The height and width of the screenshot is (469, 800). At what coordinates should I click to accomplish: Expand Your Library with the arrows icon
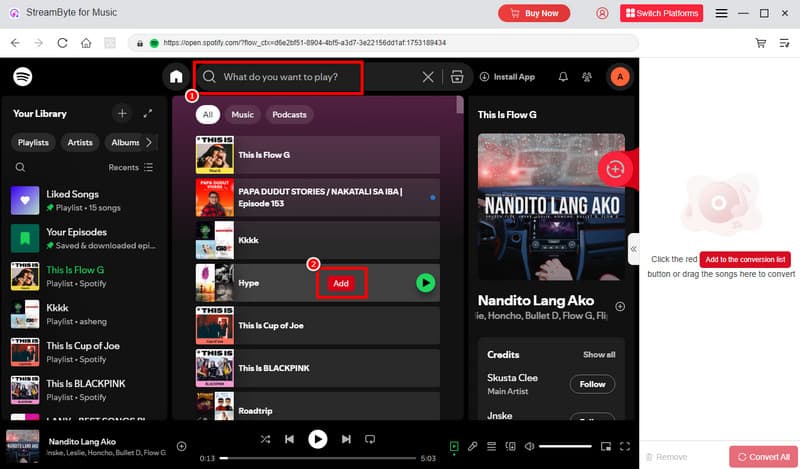tap(147, 113)
